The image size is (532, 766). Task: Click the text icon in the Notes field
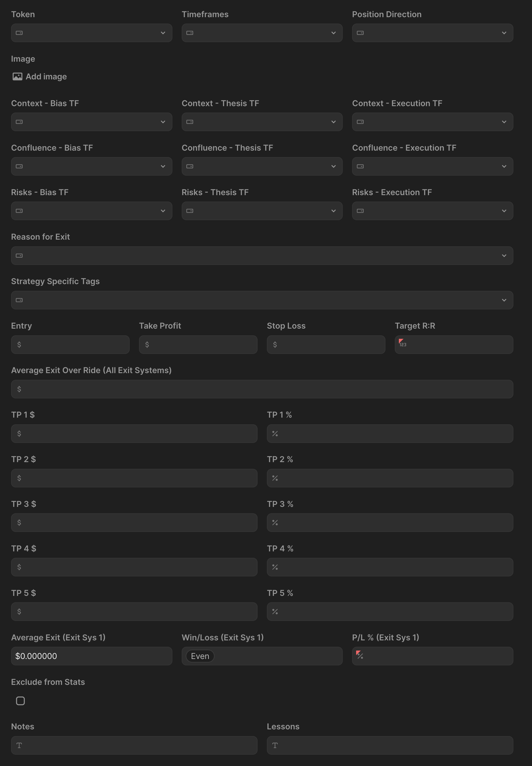(19, 745)
